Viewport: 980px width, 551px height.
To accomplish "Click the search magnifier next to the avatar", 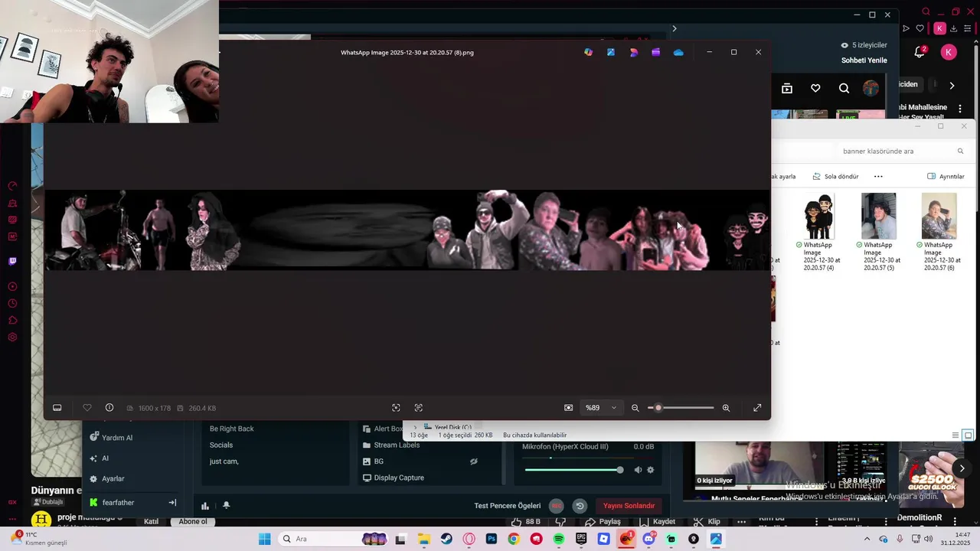I will (844, 88).
